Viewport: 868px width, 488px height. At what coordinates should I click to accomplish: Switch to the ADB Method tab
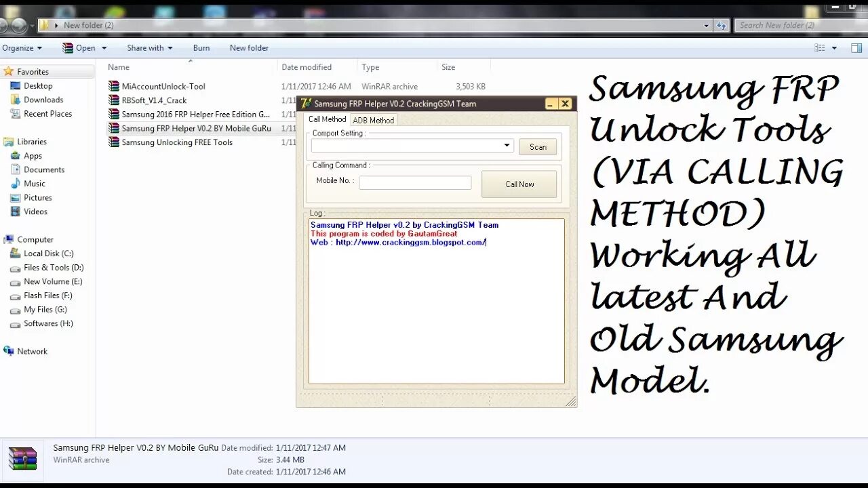click(373, 120)
